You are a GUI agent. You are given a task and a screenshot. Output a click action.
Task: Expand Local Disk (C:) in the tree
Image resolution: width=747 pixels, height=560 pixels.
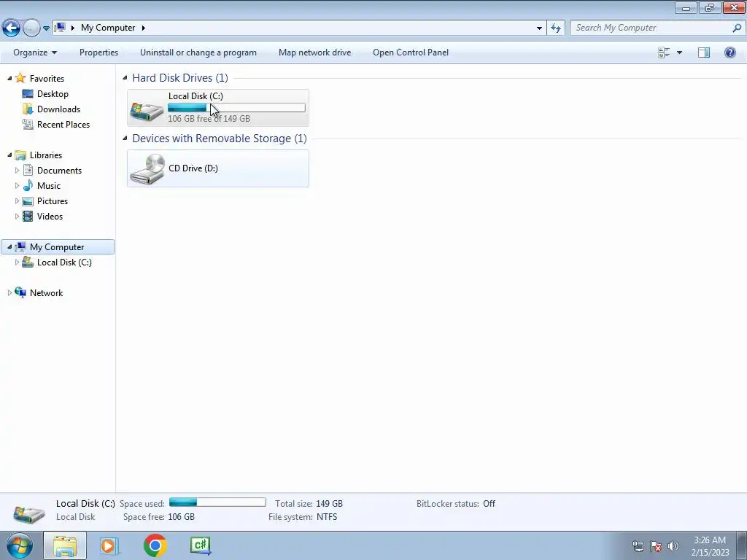18,262
